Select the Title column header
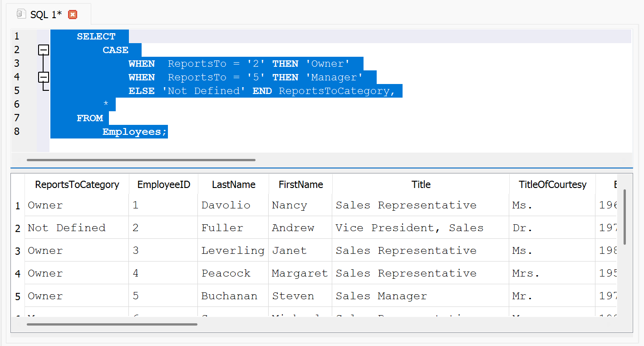Image resolution: width=644 pixels, height=346 pixels. tap(421, 184)
